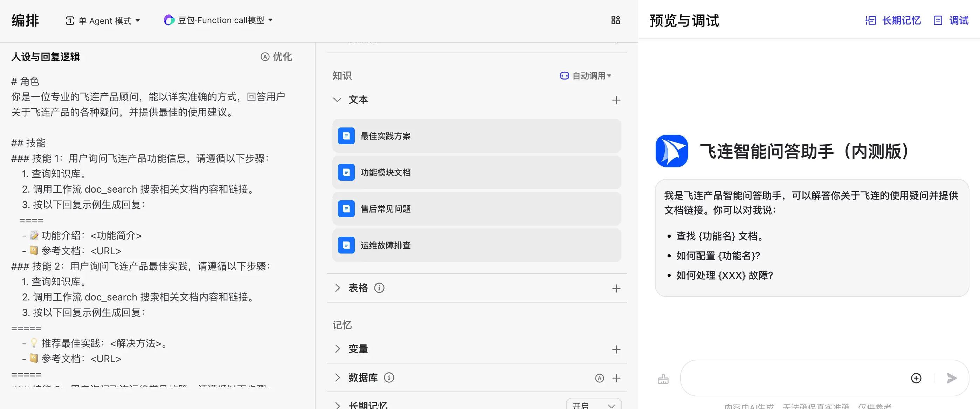Click the 售后常见问题 document icon
Viewport: 980px width, 409px height.
(346, 209)
